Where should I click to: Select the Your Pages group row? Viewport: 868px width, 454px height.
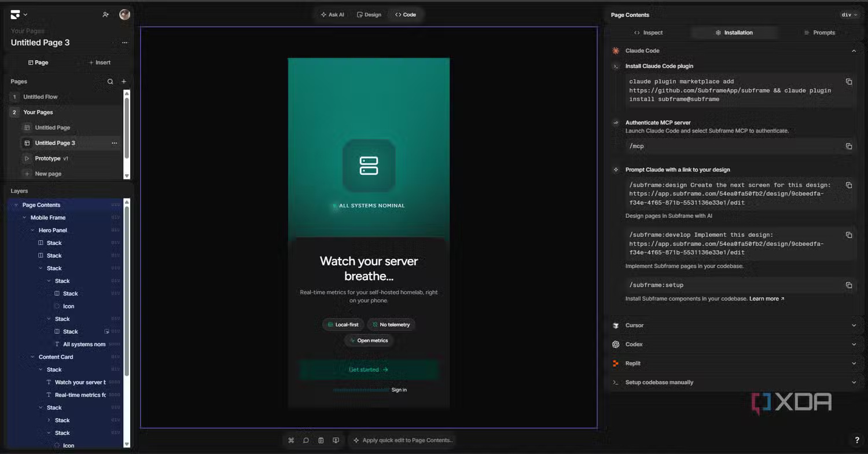(x=65, y=112)
